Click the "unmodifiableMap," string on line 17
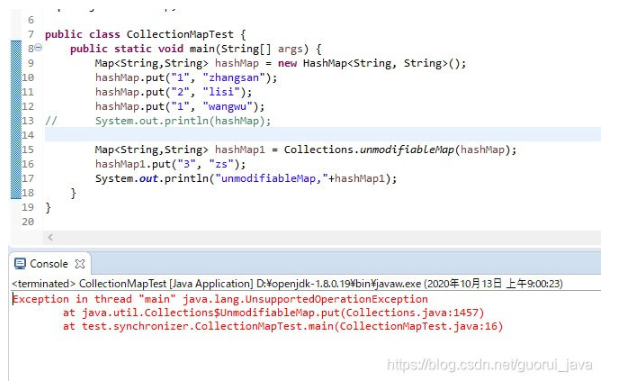The height and width of the screenshot is (391, 622). pos(272,178)
